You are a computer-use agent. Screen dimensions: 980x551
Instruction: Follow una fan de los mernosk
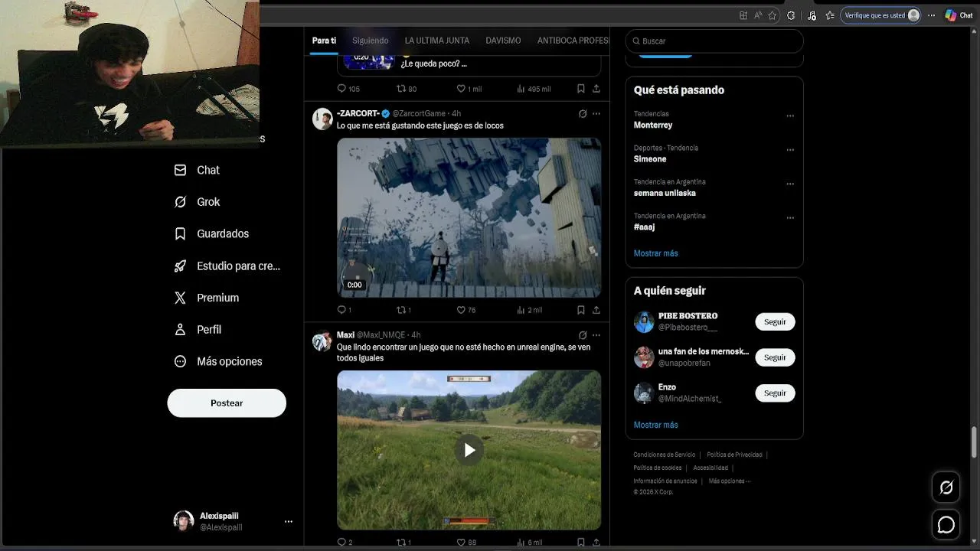775,357
